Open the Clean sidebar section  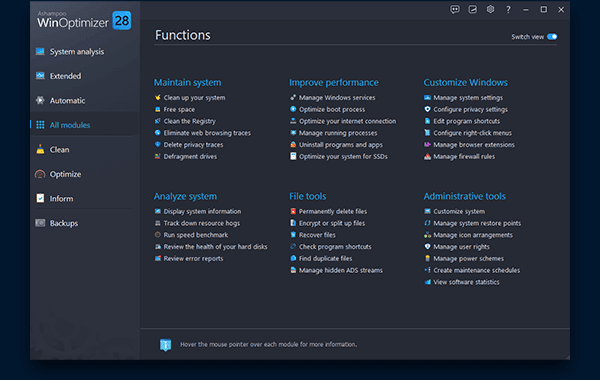point(59,150)
